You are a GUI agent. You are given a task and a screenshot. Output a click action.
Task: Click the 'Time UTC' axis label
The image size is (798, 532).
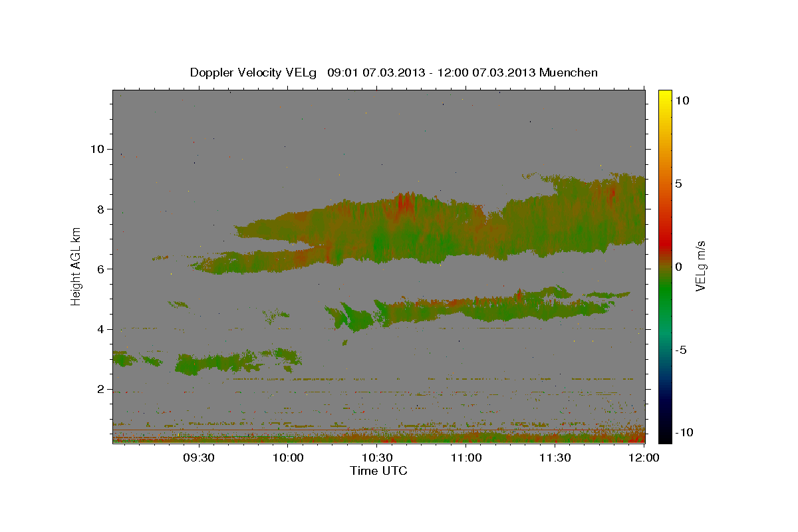click(378, 471)
